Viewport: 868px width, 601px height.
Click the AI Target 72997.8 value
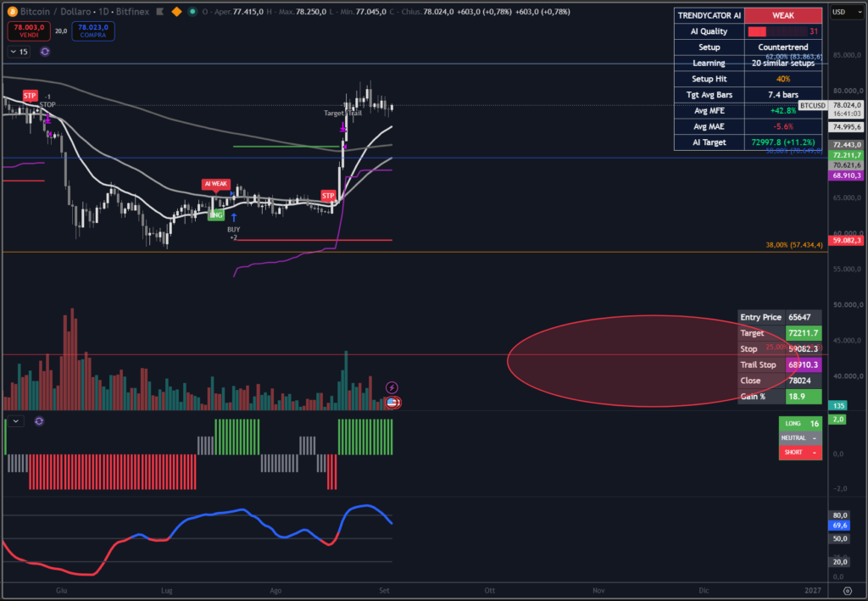pyautogui.click(x=782, y=142)
